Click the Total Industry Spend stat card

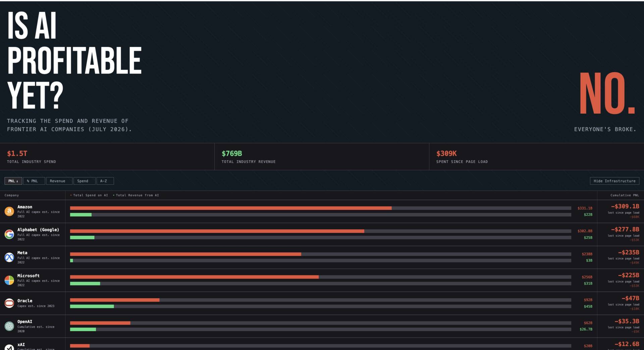click(x=107, y=157)
